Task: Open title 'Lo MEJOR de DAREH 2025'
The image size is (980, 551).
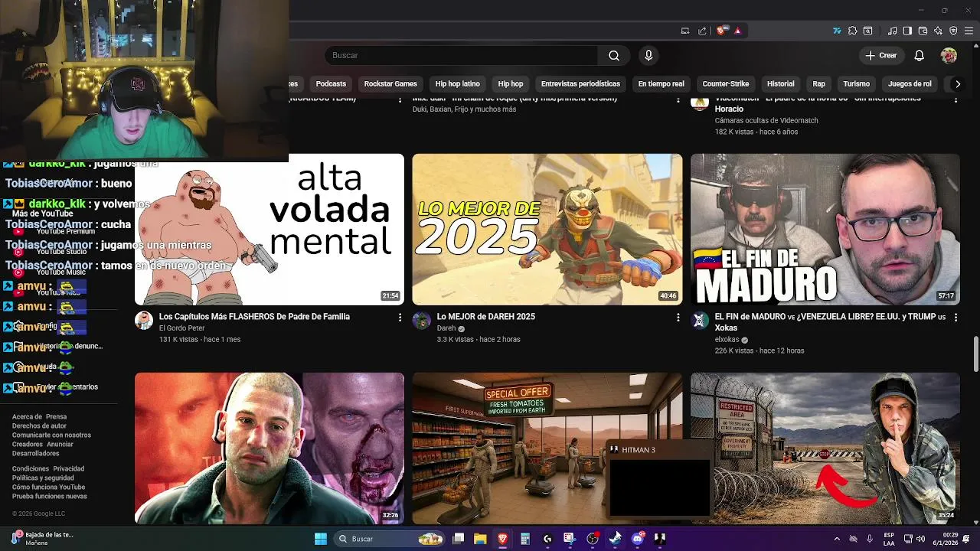Action: pyautogui.click(x=486, y=317)
